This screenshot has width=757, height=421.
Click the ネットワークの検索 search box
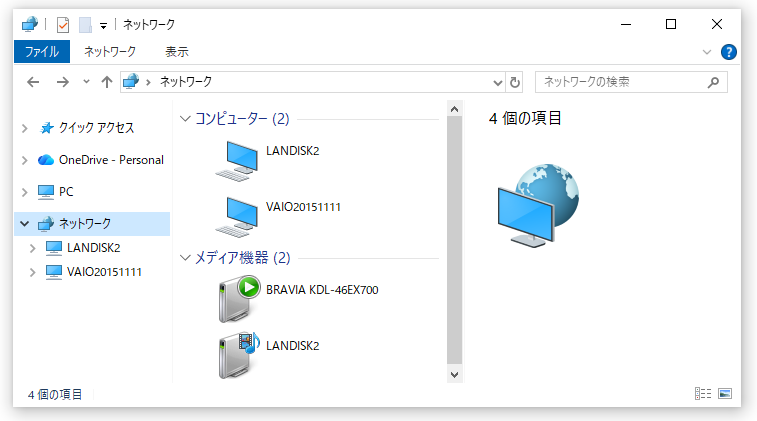(620, 82)
